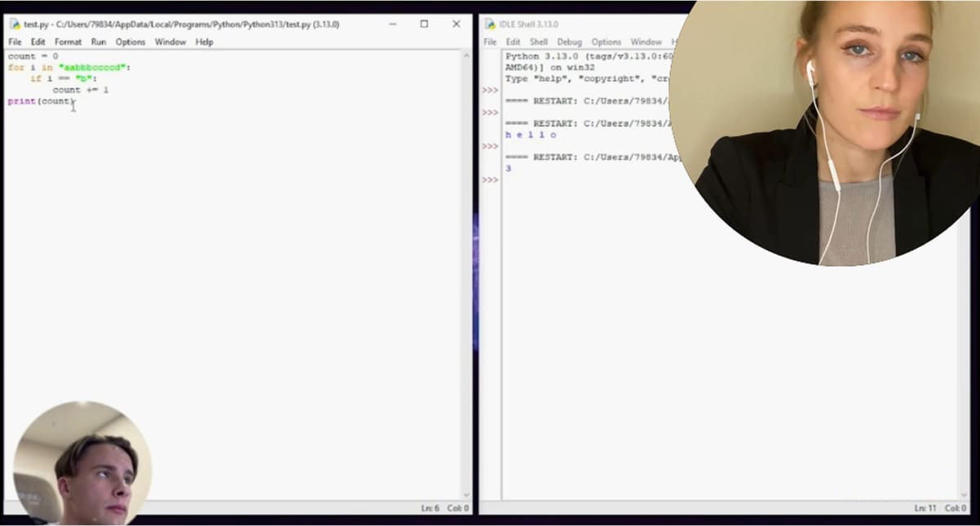Open the Format menu

pos(68,42)
